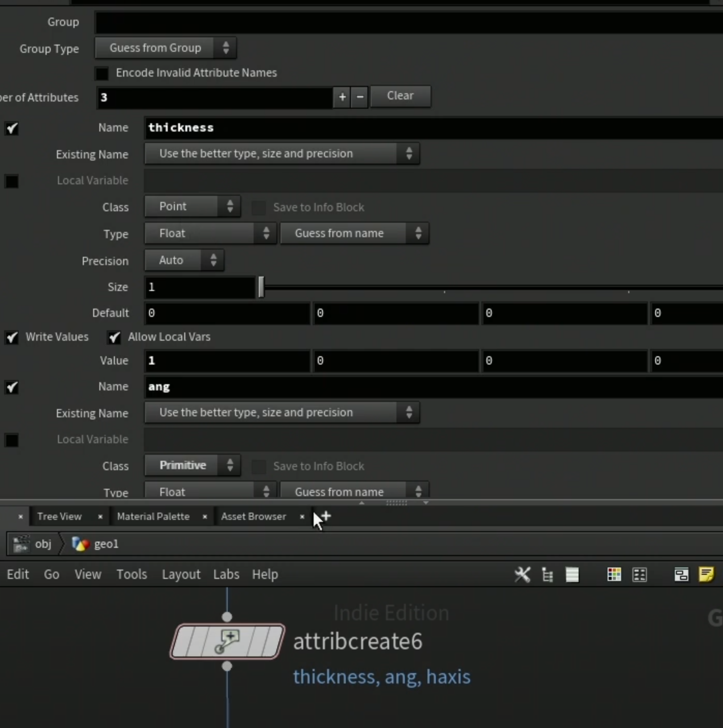The height and width of the screenshot is (728, 723).
Task: Click the Size slider handle
Action: click(261, 287)
